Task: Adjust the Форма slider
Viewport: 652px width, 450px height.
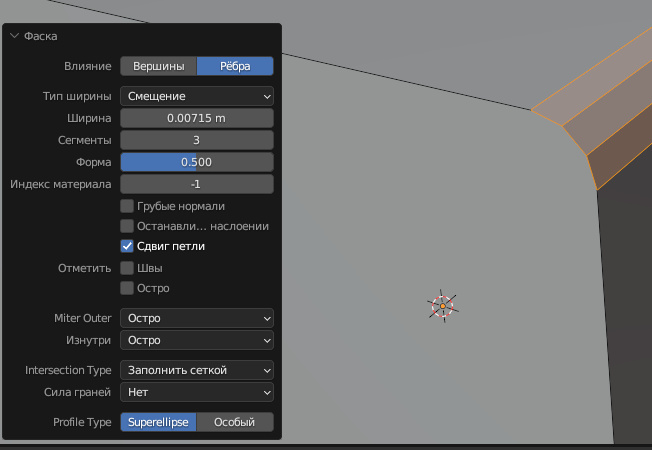Action: (x=197, y=162)
